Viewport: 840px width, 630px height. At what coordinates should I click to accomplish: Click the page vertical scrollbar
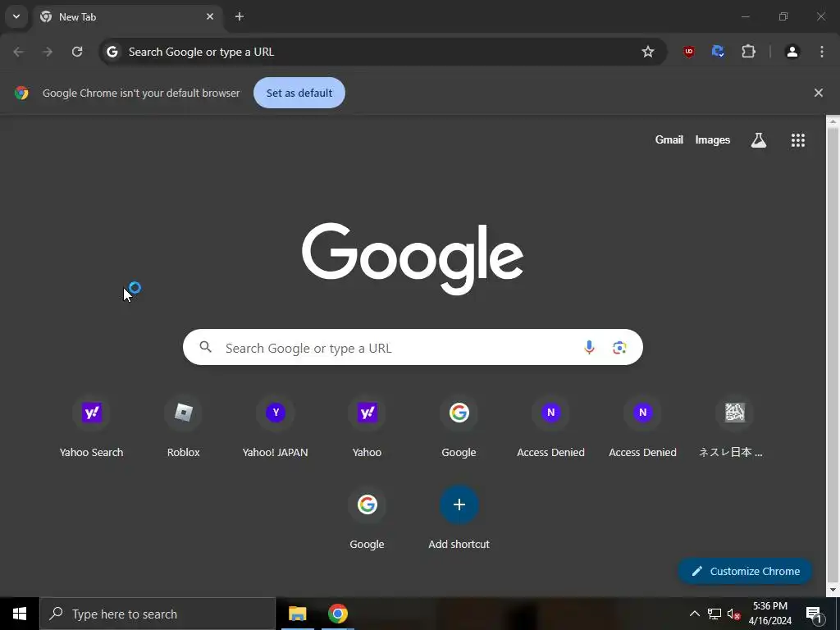833,355
